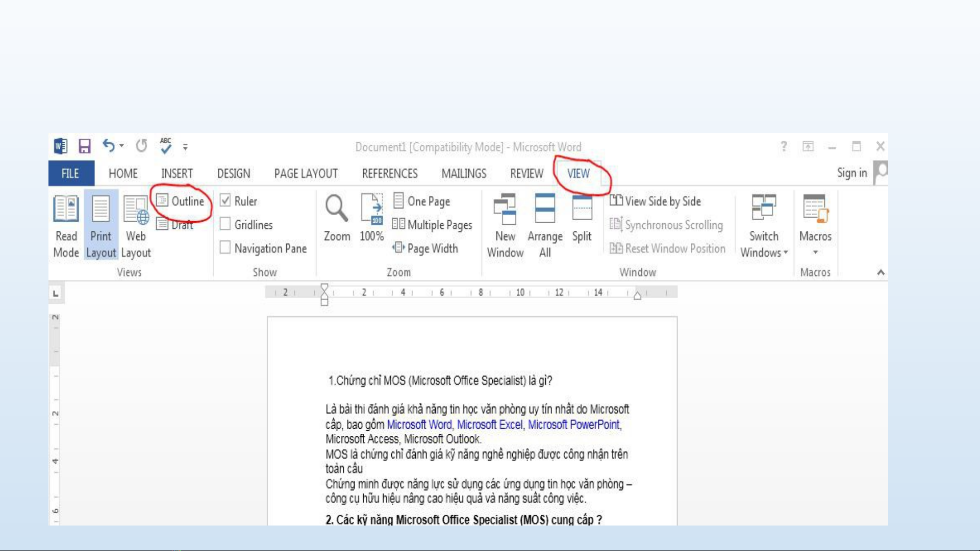This screenshot has height=551, width=980.
Task: Run spelling and grammar check icon
Action: click(166, 146)
